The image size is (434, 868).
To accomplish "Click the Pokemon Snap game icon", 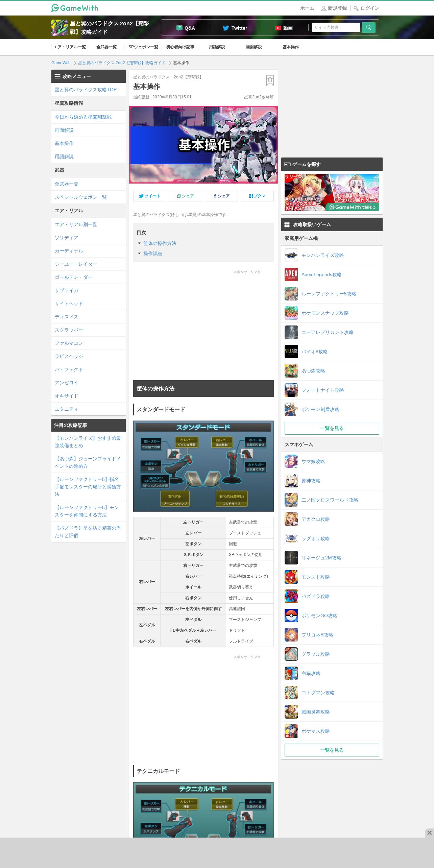I will coord(291,313).
